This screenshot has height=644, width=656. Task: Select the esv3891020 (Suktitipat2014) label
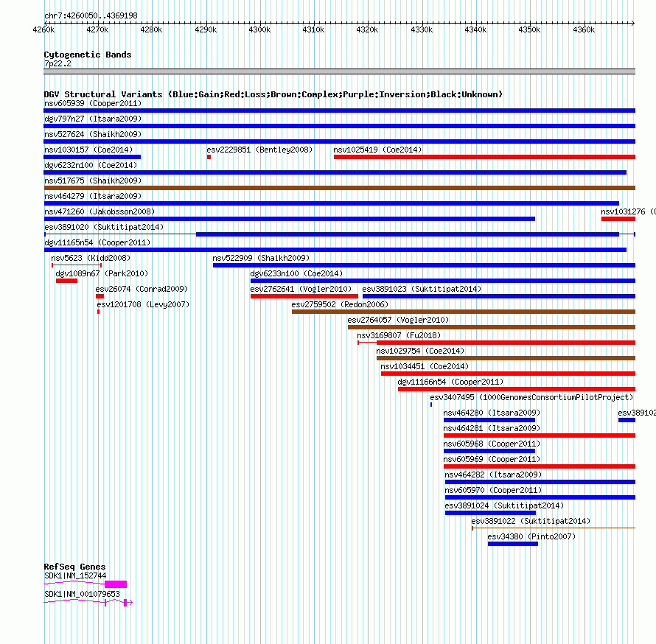point(104,227)
